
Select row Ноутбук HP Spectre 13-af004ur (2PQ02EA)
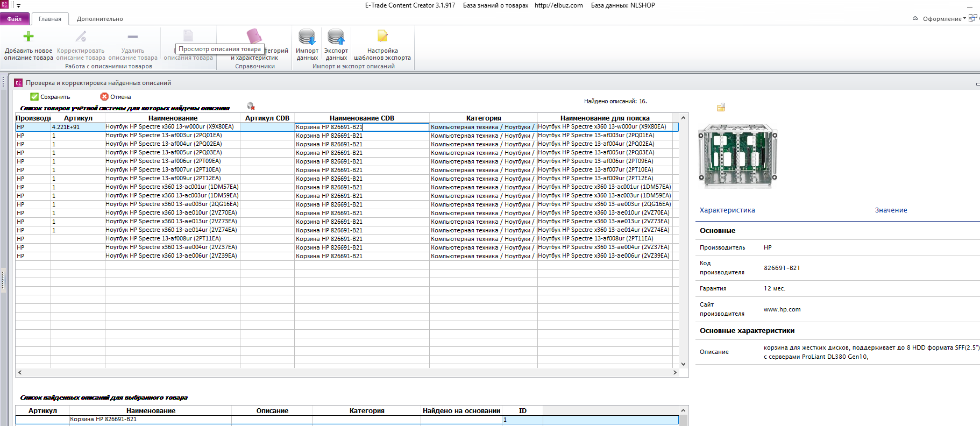(347, 144)
